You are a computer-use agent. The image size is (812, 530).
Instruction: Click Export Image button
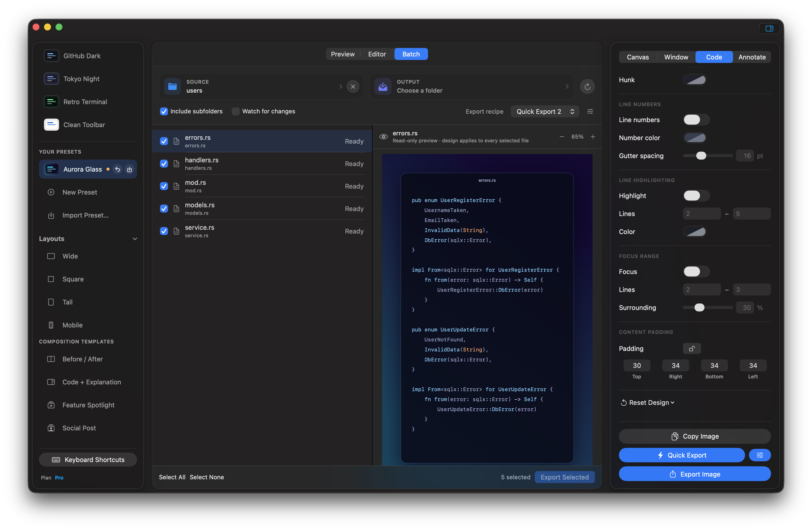click(x=695, y=474)
